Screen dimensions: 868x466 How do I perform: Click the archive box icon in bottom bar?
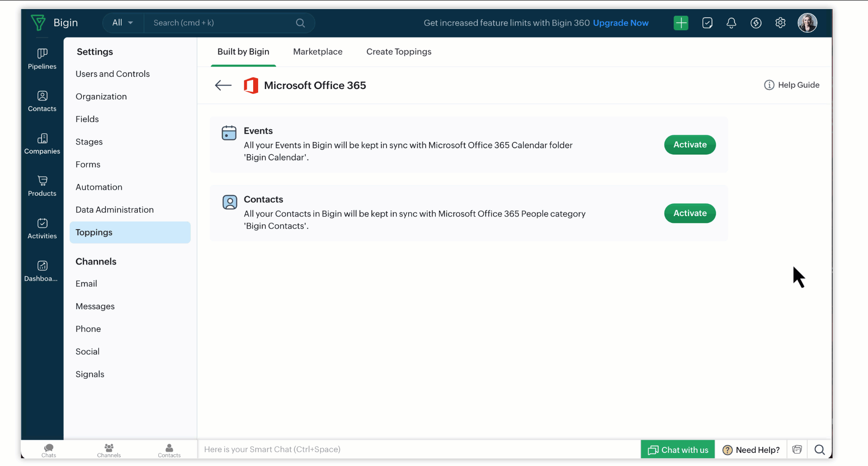point(797,449)
